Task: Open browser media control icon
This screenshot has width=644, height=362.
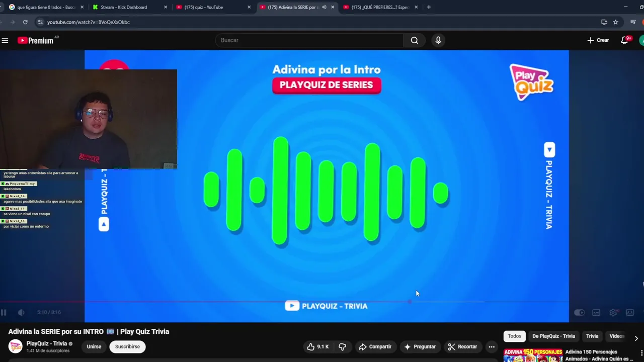Action: 633,22
